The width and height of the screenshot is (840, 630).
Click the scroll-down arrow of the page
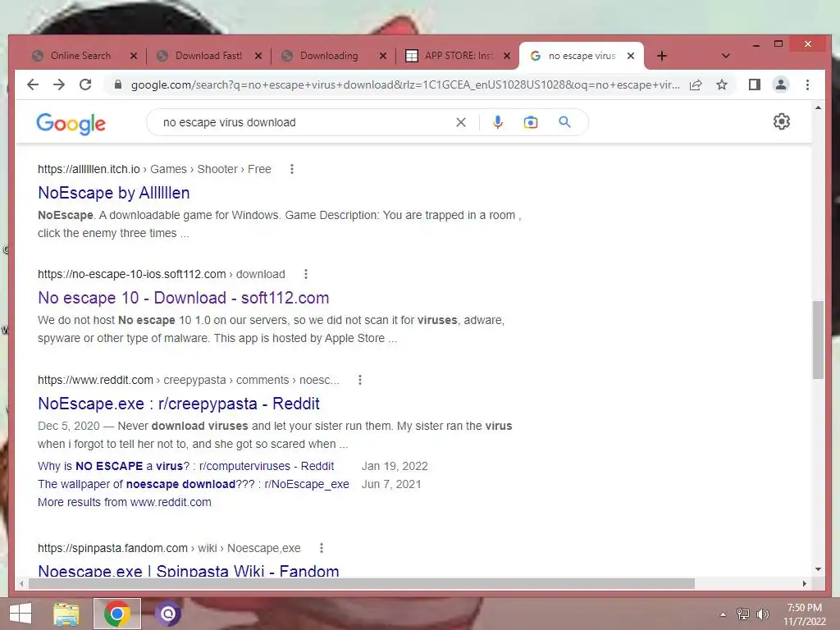(818, 569)
